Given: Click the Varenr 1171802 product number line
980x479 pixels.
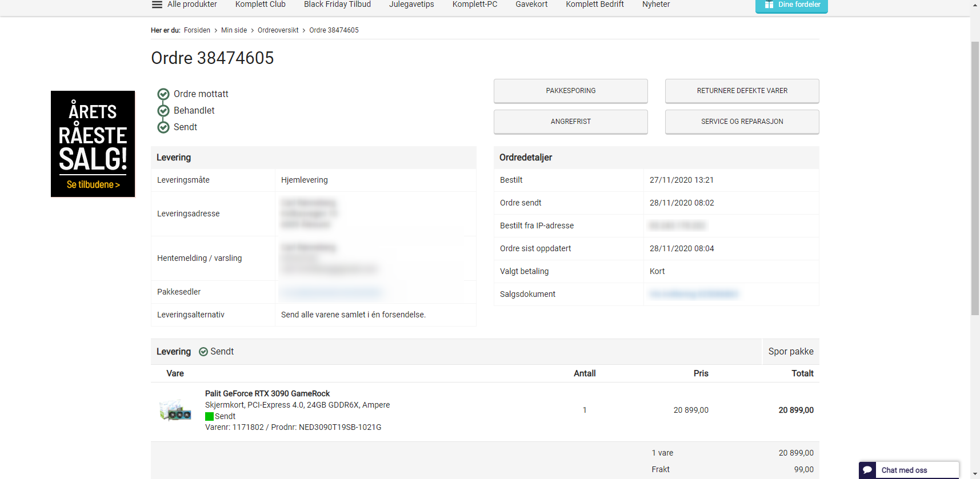Looking at the screenshot, I should tap(293, 427).
